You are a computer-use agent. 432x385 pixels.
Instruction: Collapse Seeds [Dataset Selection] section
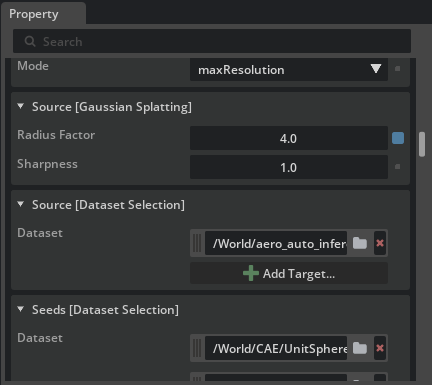(x=21, y=309)
